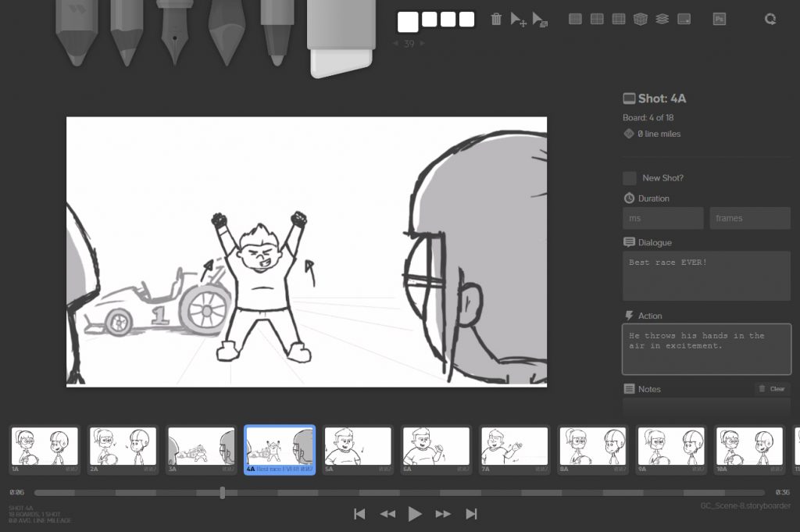
Task: Click the '0 line miles' text
Action: click(659, 134)
